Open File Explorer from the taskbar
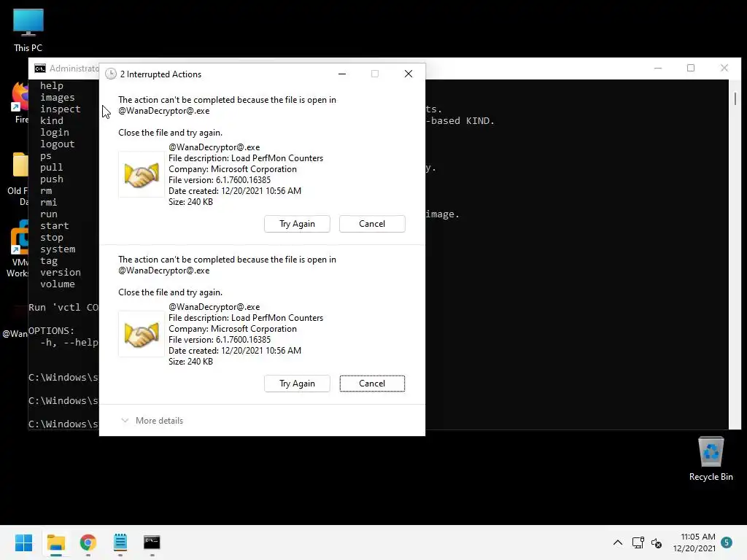 tap(55, 542)
